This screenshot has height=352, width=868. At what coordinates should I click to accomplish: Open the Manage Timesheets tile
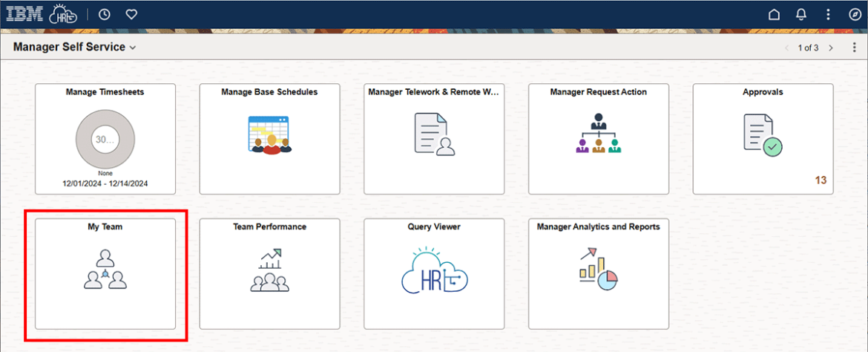105,139
